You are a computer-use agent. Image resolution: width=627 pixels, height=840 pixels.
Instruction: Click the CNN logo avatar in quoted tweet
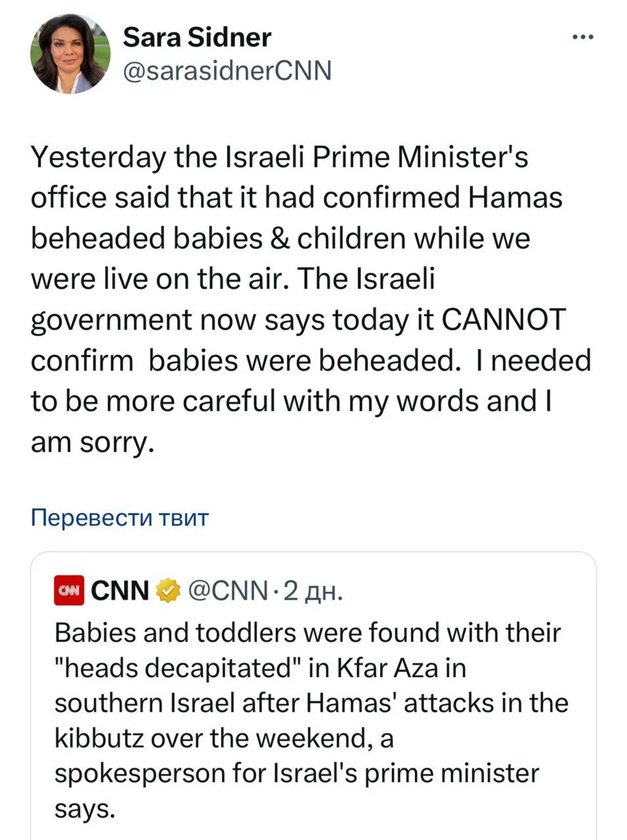pyautogui.click(x=69, y=590)
